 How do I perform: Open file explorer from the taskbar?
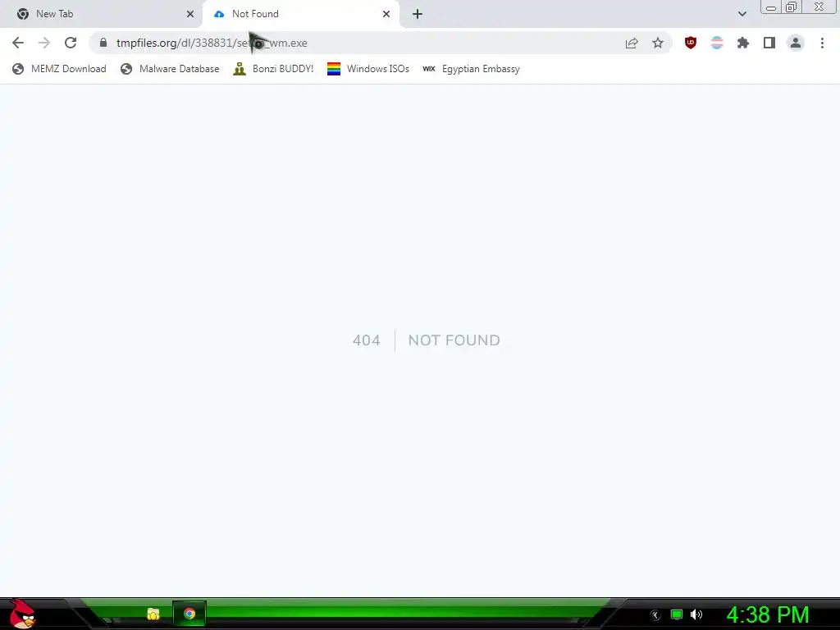(153, 614)
